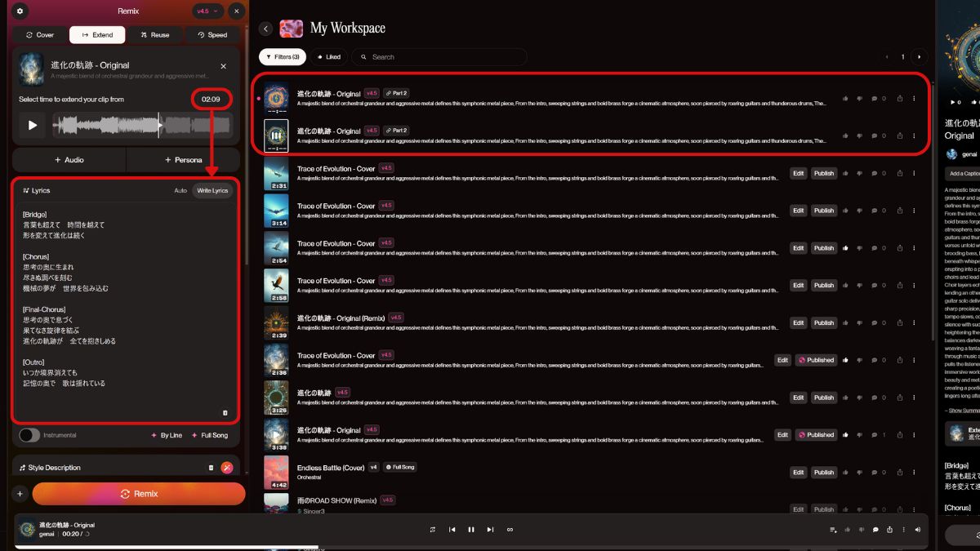Screen dimensions: 980x551
Task: Click the infinity icon in the player bar
Action: [x=510, y=530]
